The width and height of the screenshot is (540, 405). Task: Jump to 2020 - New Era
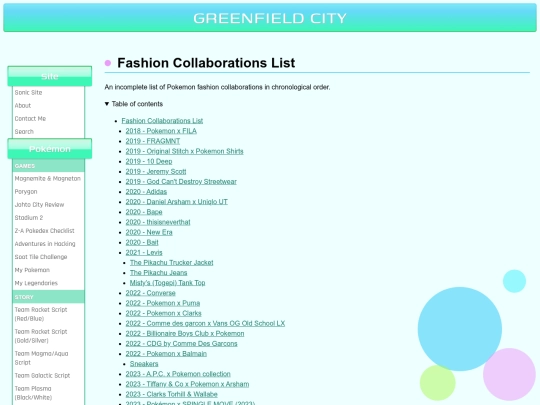coord(149,232)
